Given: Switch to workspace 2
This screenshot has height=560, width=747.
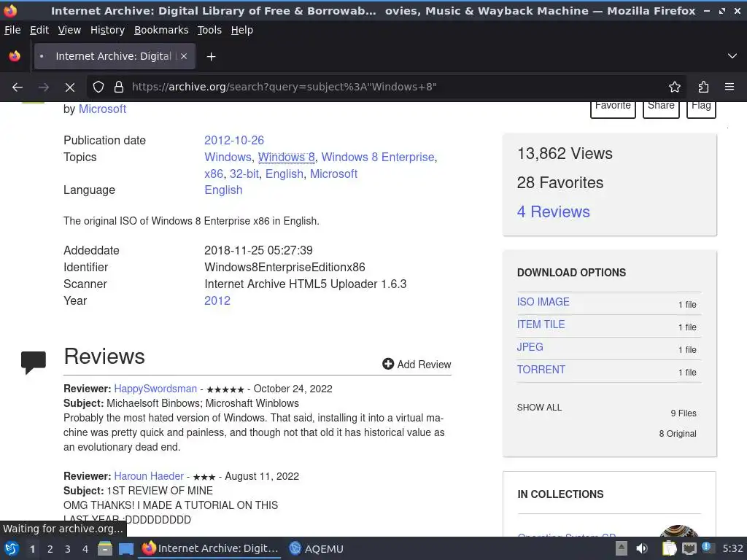Looking at the screenshot, I should click(x=50, y=549).
